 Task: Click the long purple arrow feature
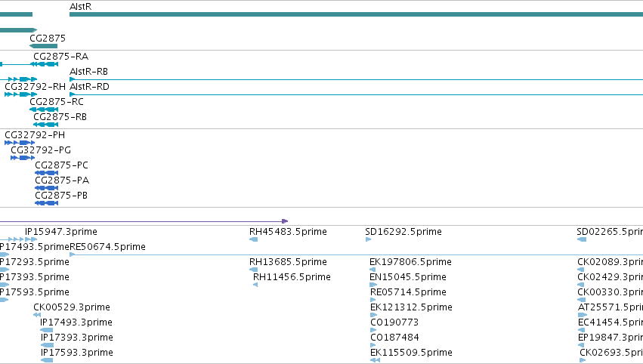coord(144,221)
